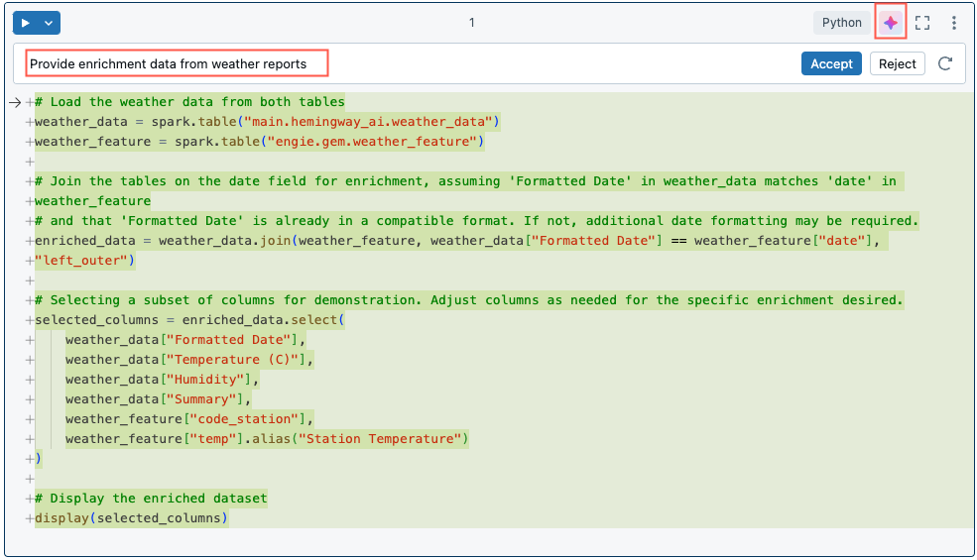
Task: Accept the generated code suggestion
Action: (830, 64)
